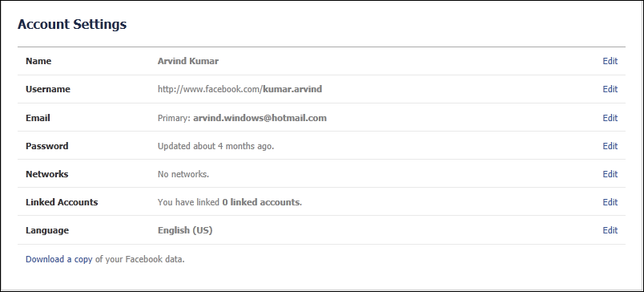Click the primary email address text
Screen dimensions: 644x292
(x=260, y=118)
